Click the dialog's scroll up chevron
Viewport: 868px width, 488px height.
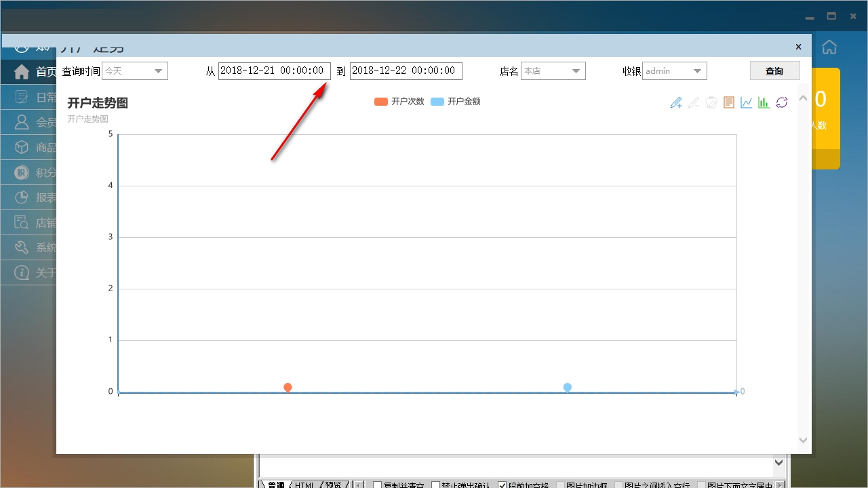(x=803, y=98)
